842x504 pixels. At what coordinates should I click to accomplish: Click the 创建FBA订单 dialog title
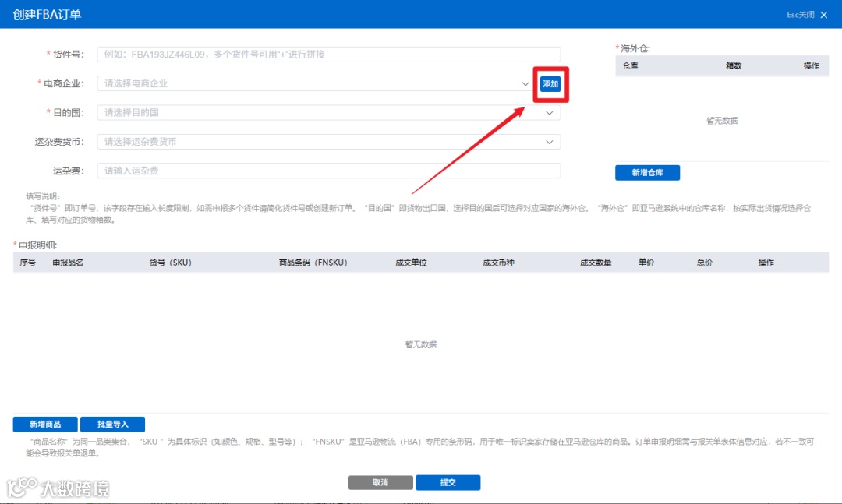click(47, 15)
